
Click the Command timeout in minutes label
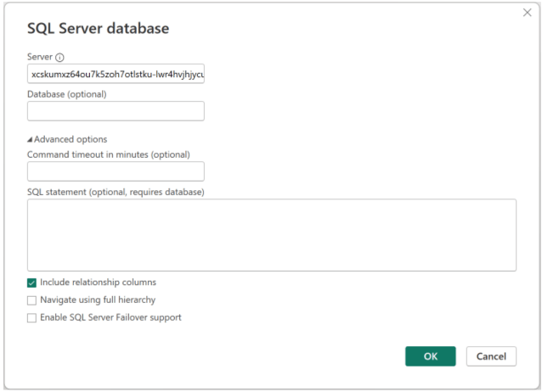click(x=108, y=154)
